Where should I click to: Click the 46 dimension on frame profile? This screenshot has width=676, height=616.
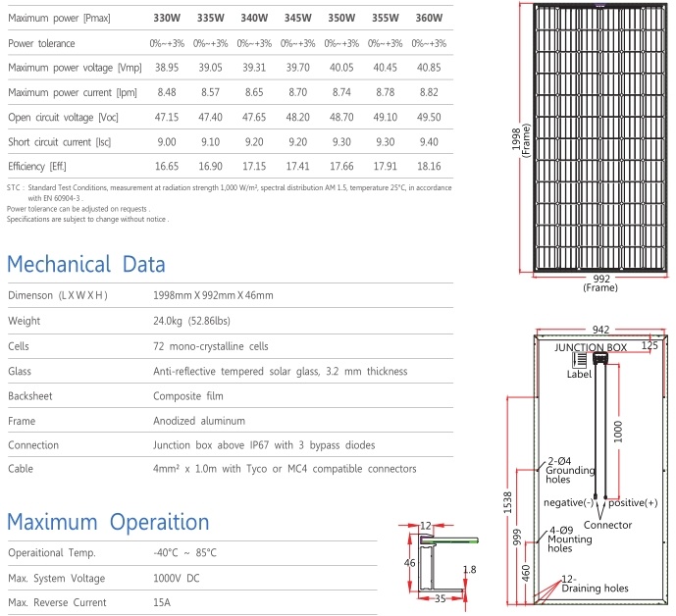(409, 563)
